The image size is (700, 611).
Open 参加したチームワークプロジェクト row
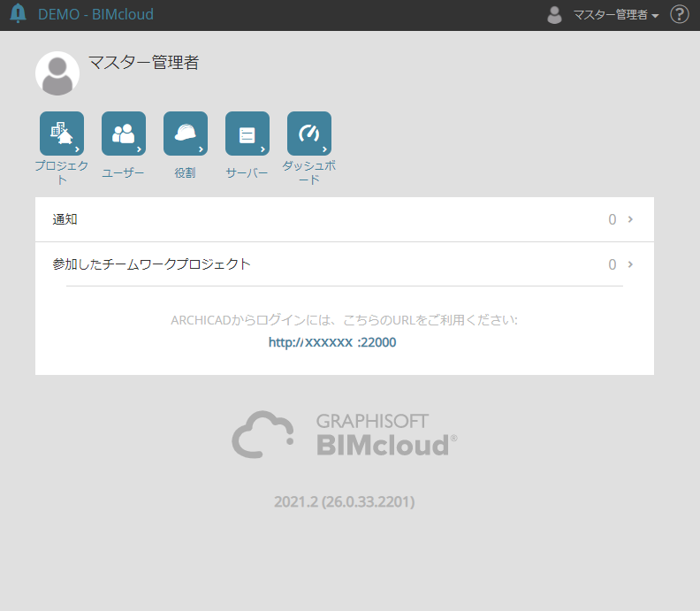[x=345, y=264]
